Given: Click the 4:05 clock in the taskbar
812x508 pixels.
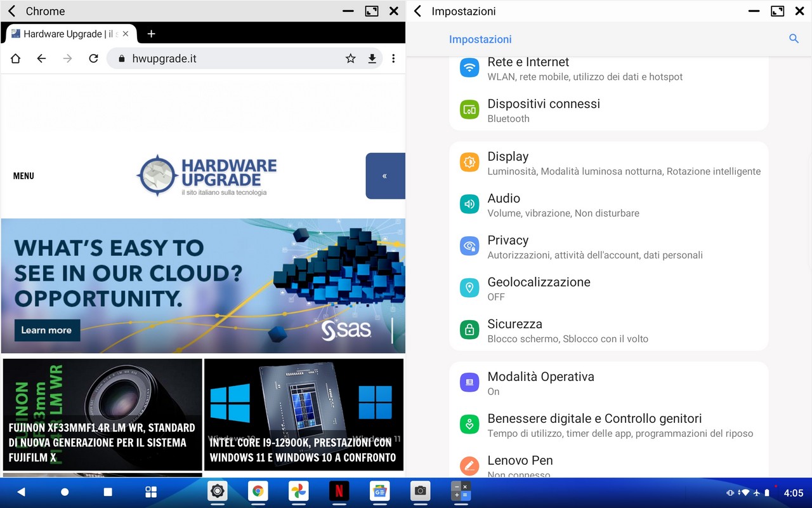Looking at the screenshot, I should [x=794, y=493].
